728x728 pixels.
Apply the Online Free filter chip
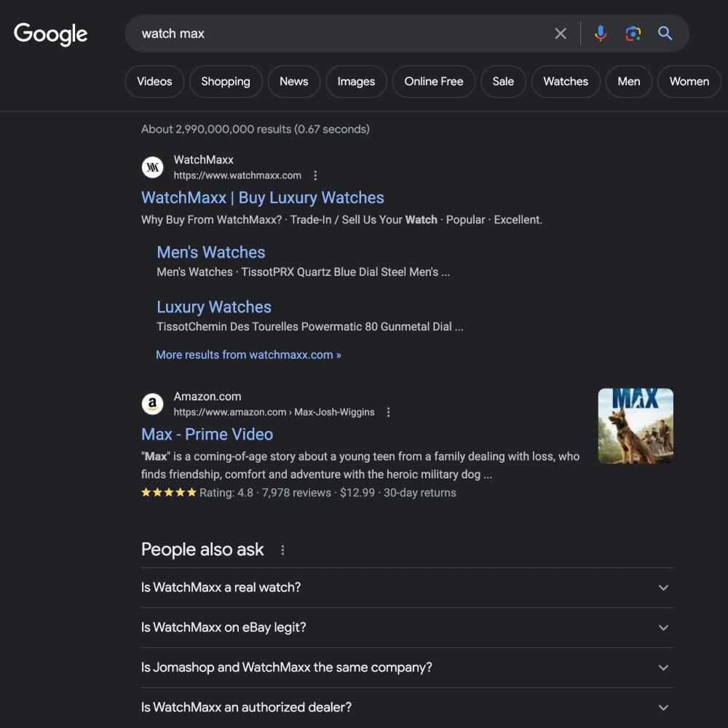click(434, 82)
